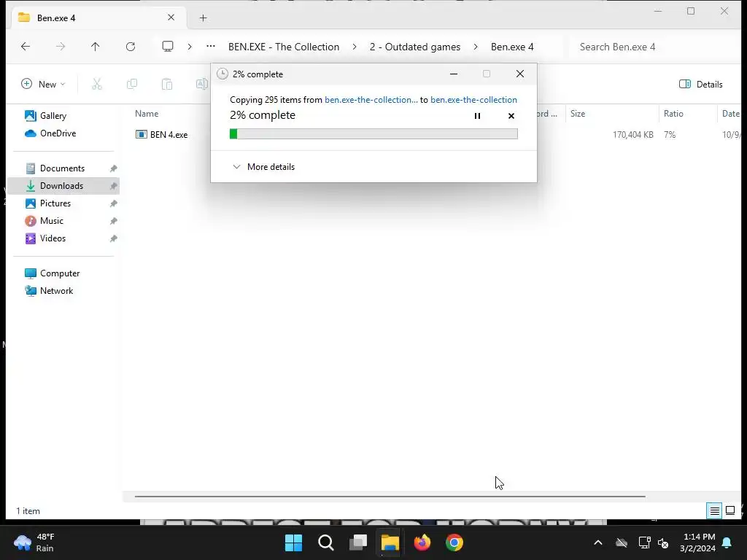Click breadcrumb 2 - Outdated games

point(415,47)
